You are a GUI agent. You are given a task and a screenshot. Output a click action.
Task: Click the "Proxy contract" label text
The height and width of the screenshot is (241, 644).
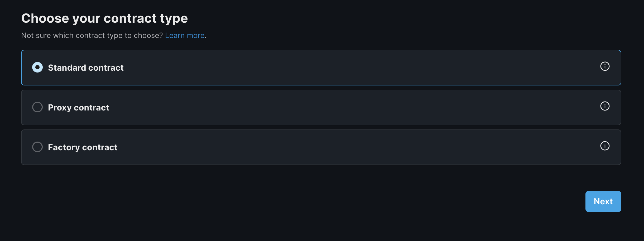coord(78,108)
